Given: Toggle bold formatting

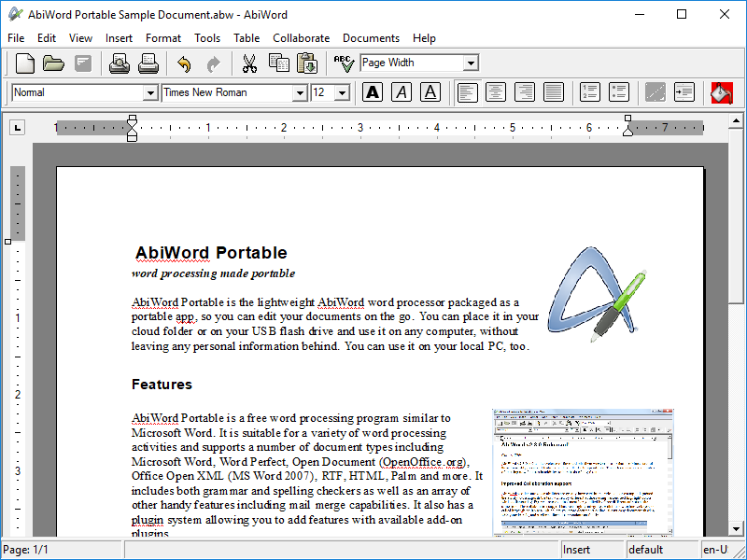Looking at the screenshot, I should pyautogui.click(x=373, y=92).
